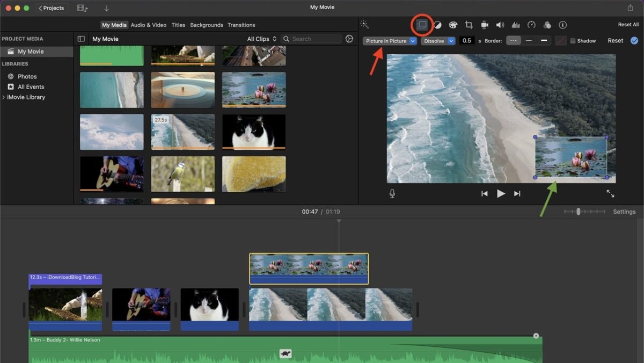Open the color correction palette icon
The height and width of the screenshot is (363, 644).
[x=453, y=25]
